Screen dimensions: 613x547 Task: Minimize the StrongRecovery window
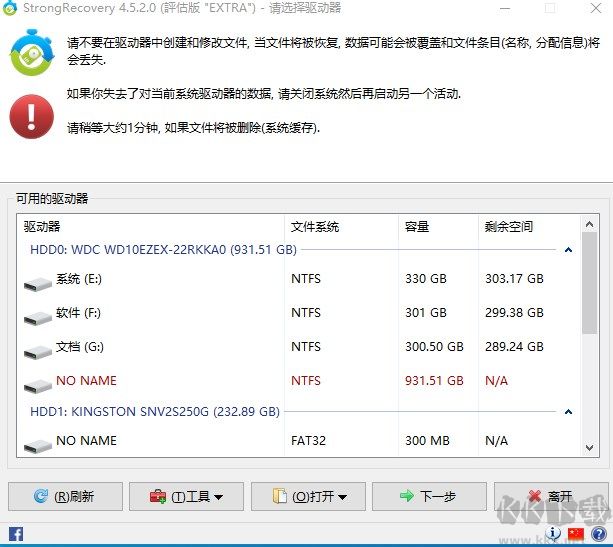(505, 8)
